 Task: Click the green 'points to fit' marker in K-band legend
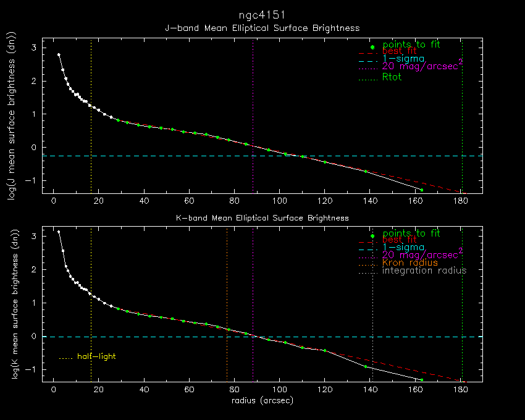point(372,236)
